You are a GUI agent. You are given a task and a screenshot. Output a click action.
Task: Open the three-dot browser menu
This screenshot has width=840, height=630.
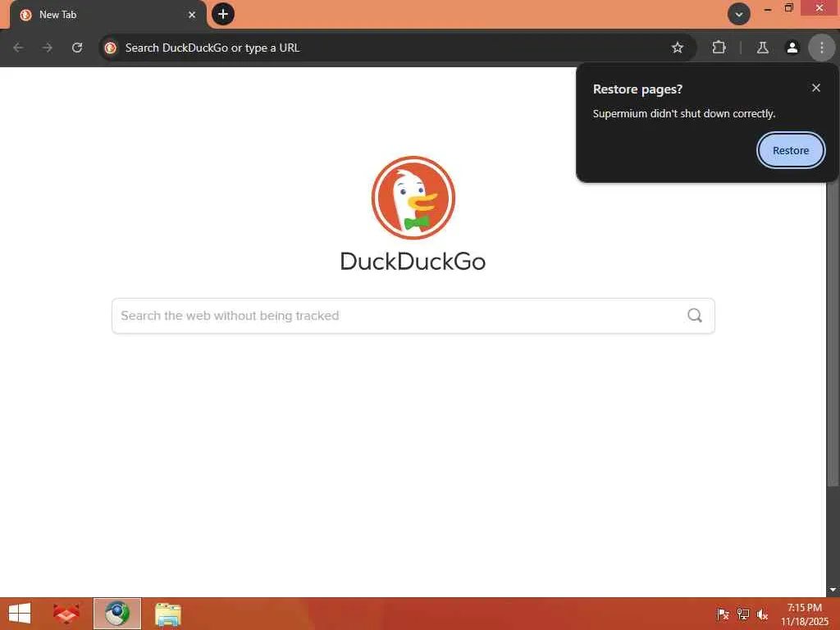(x=821, y=48)
